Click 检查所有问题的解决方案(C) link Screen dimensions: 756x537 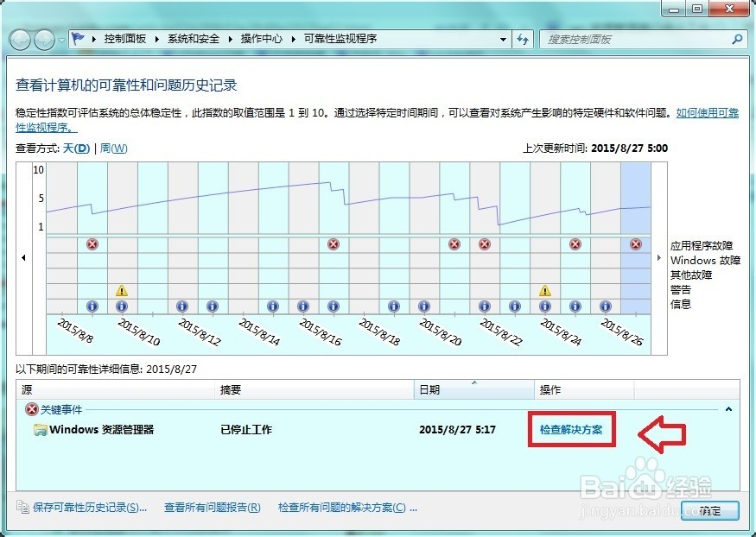click(347, 507)
